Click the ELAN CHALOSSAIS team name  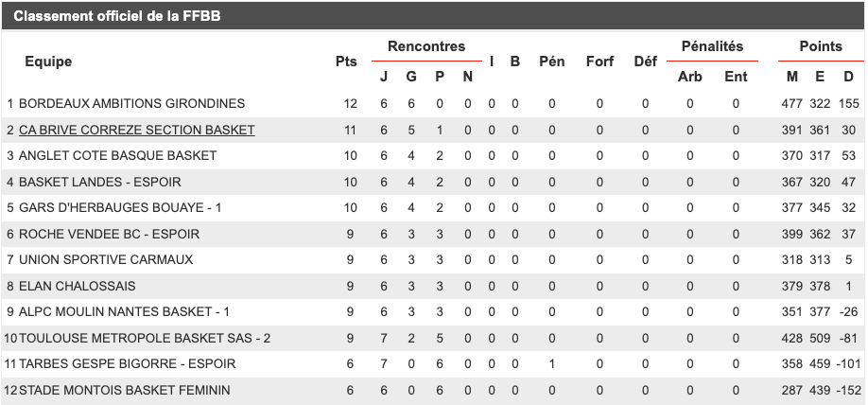click(x=77, y=286)
